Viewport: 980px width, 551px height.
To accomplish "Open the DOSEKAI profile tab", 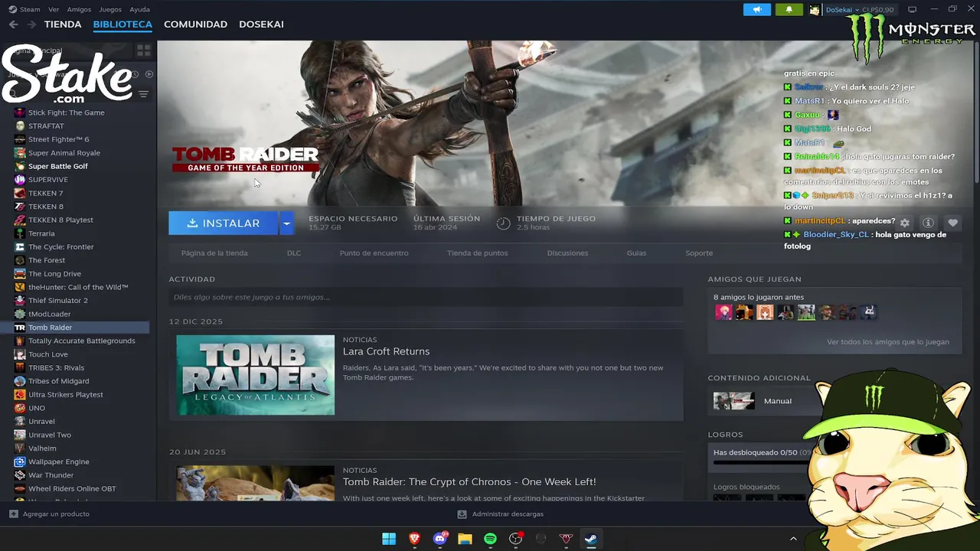I will click(261, 24).
